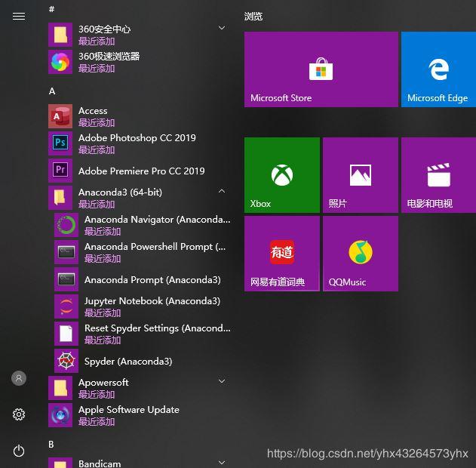Expand the Bandicam folder chevron
Viewport: 476px width, 468px height.
[x=222, y=463]
